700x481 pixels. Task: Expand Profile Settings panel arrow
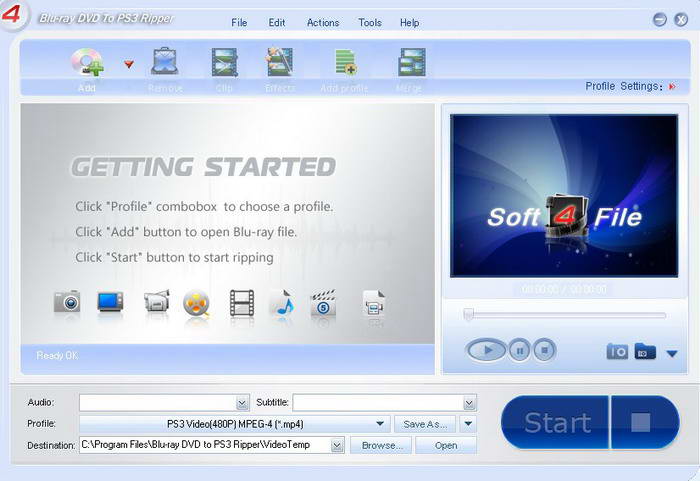pyautogui.click(x=672, y=86)
